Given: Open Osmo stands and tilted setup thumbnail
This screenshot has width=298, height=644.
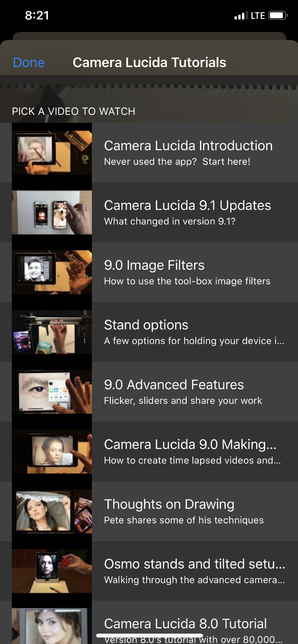Looking at the screenshot, I should coord(52,571).
